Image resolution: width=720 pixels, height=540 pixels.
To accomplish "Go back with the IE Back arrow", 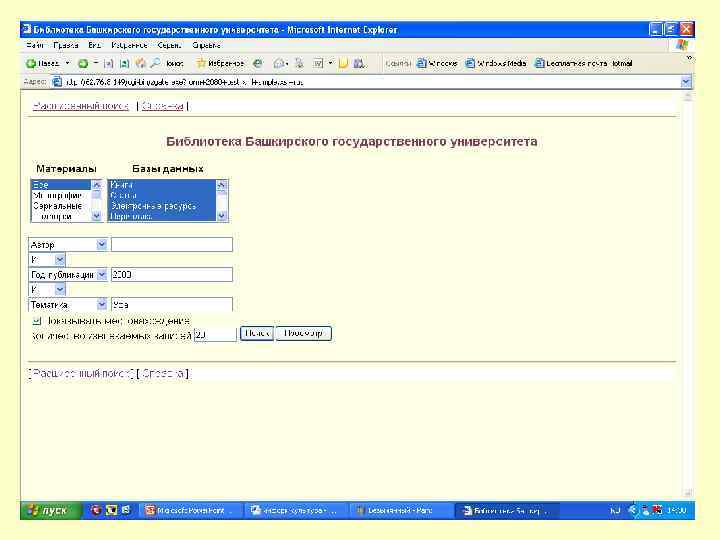I will coord(42,63).
